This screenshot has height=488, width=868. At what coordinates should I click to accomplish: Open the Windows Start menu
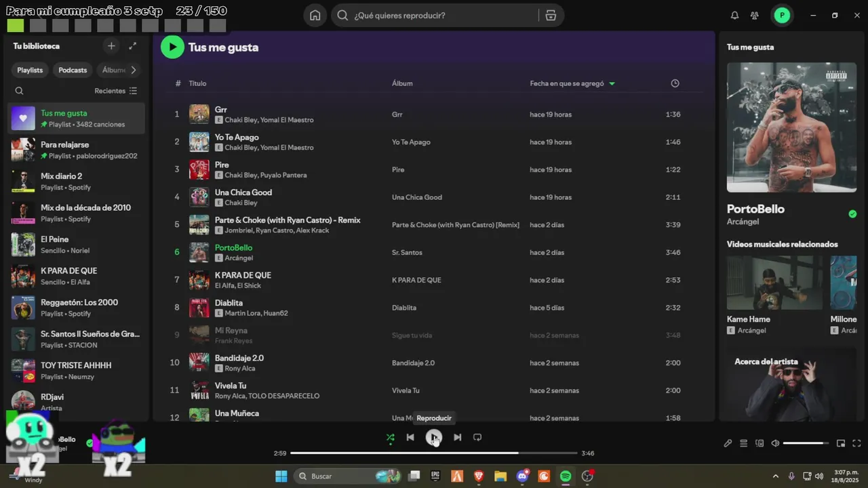[281, 476]
